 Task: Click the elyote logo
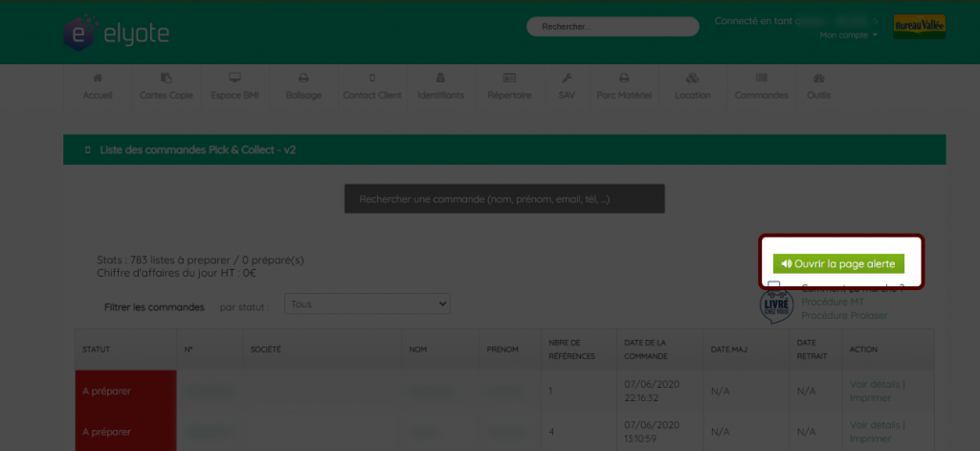pyautogui.click(x=116, y=34)
